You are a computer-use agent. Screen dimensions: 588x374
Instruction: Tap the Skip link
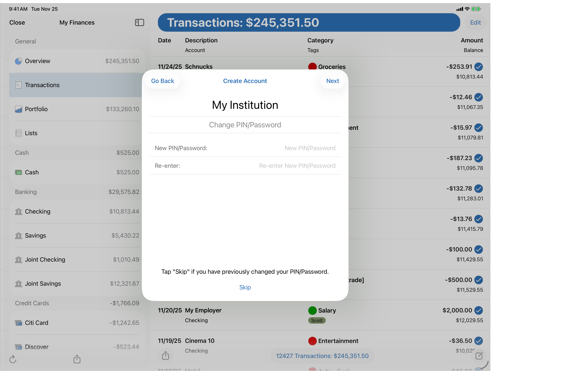245,287
